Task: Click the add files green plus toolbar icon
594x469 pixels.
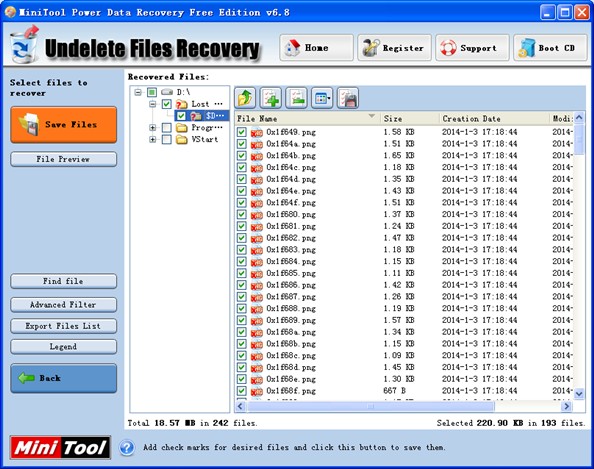Action: pyautogui.click(x=270, y=98)
